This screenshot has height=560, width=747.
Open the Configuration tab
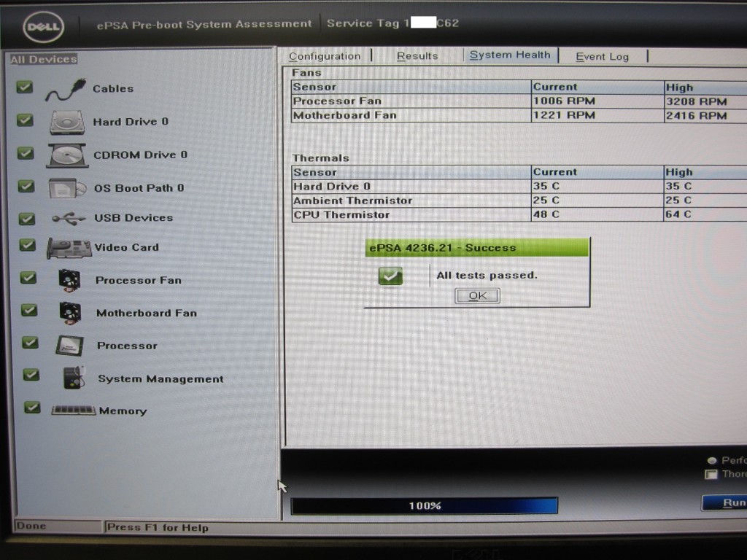click(x=325, y=56)
